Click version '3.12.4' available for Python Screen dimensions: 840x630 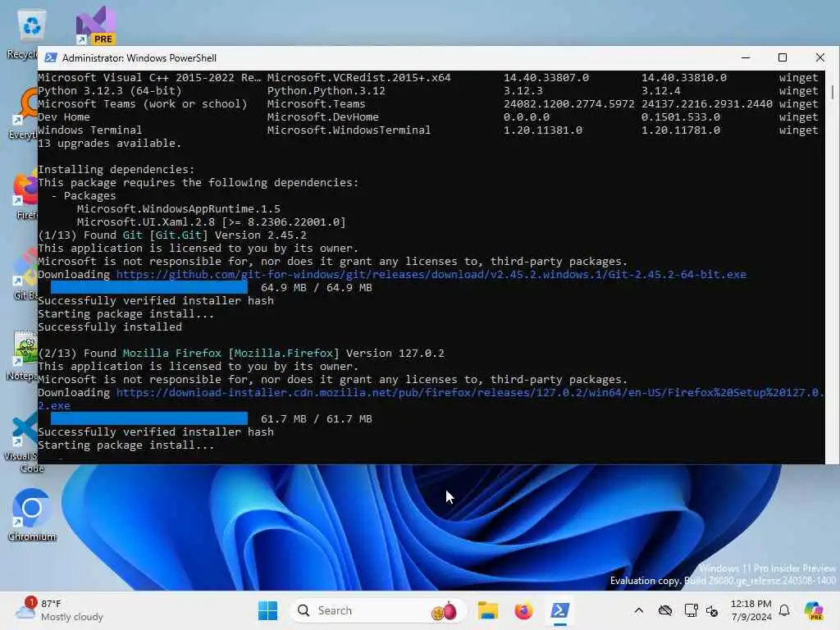(661, 91)
